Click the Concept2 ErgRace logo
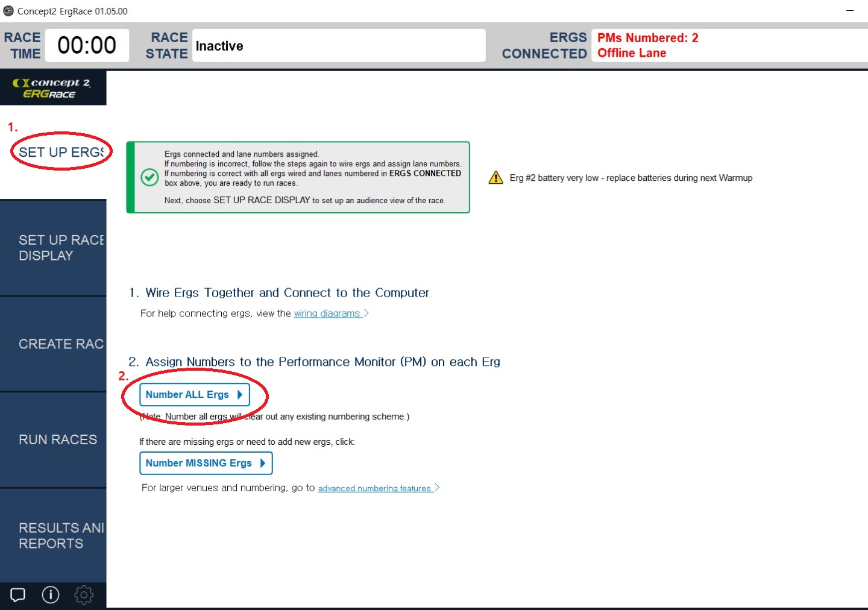Image resolution: width=868 pixels, height=610 pixels. pos(53,88)
